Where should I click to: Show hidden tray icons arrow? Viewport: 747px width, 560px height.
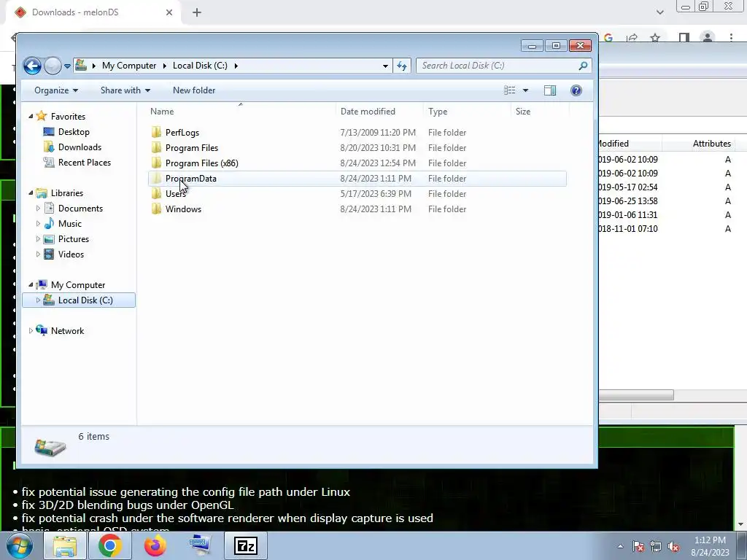pos(620,546)
